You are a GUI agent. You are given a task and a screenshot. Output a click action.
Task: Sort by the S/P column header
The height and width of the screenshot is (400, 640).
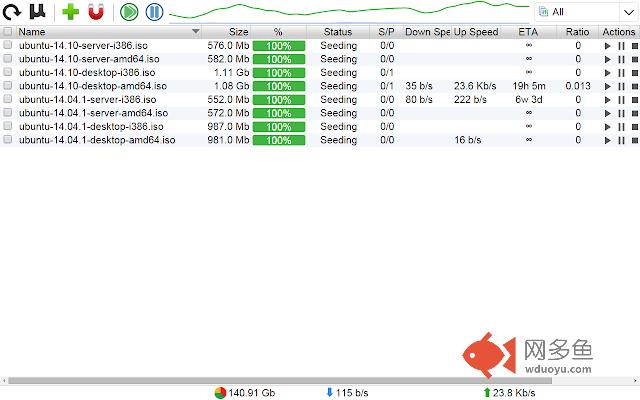point(386,32)
